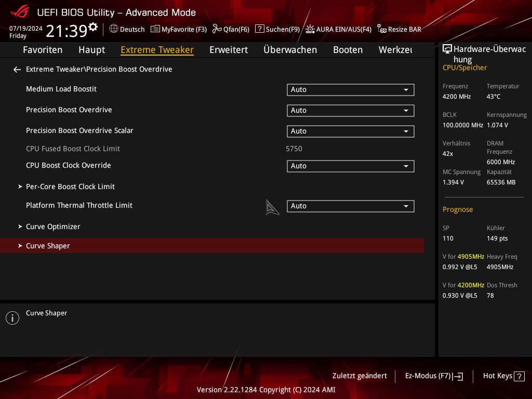Image resolution: width=532 pixels, height=399 pixels.
Task: Click the 43°C temperature value
Action: tap(494, 97)
